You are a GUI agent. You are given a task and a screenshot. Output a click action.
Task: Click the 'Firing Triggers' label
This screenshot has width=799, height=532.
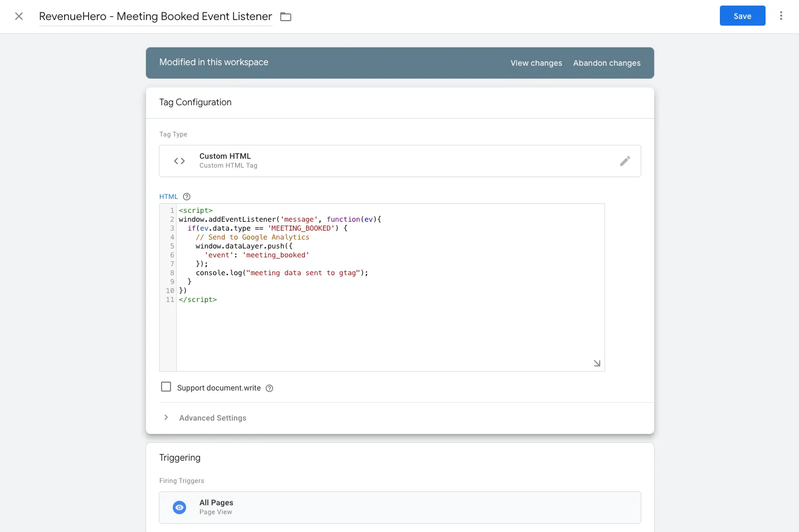tap(182, 481)
